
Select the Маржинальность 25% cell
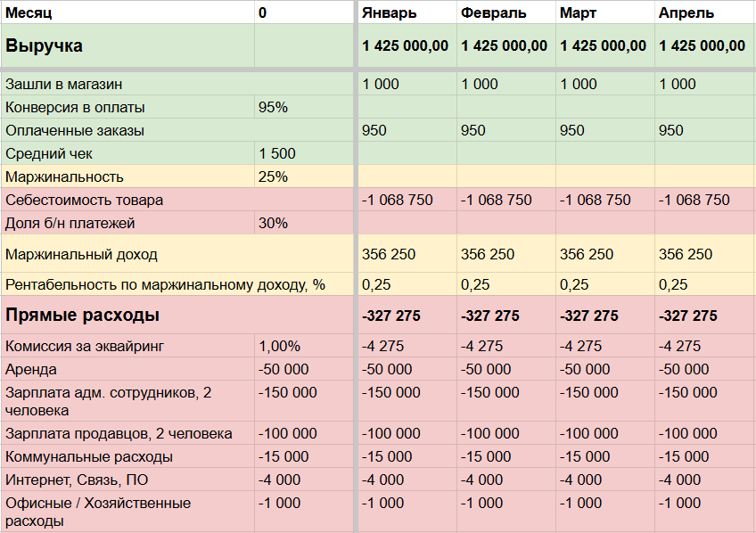pos(303,176)
